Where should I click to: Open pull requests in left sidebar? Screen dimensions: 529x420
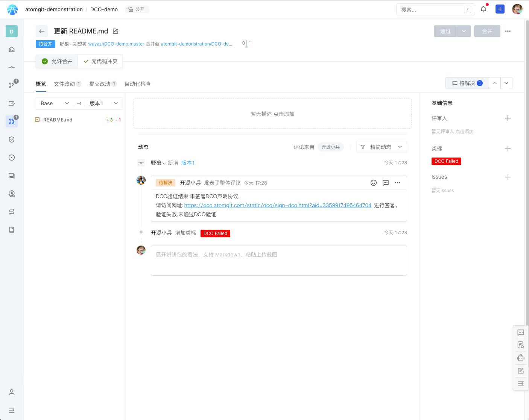(12, 121)
